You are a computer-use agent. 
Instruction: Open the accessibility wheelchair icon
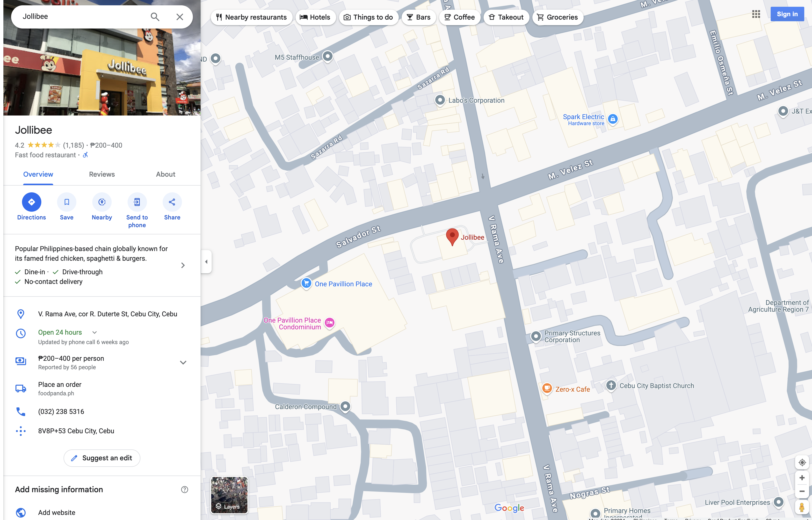click(85, 155)
